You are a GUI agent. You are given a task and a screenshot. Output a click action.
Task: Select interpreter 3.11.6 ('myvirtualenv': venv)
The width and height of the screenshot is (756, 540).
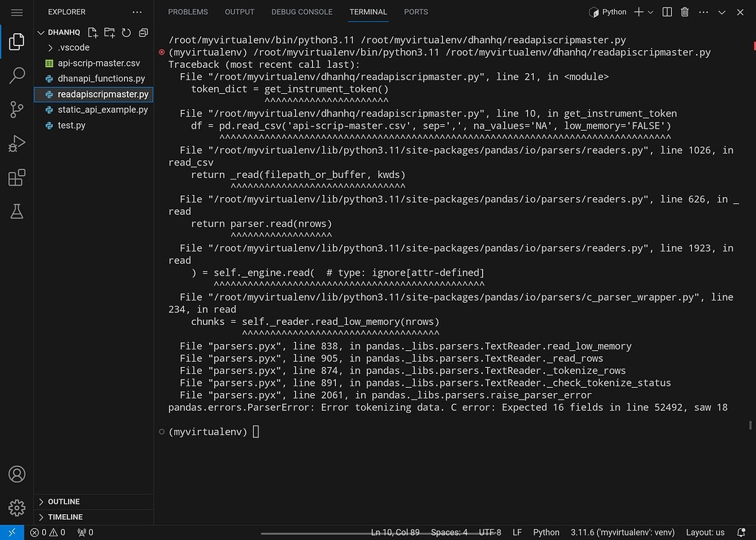tap(622, 533)
